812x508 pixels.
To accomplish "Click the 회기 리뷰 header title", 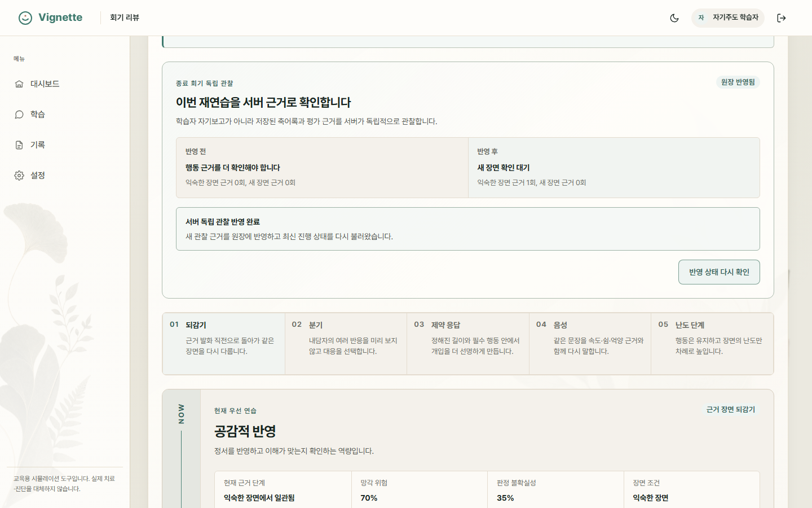I will click(125, 18).
